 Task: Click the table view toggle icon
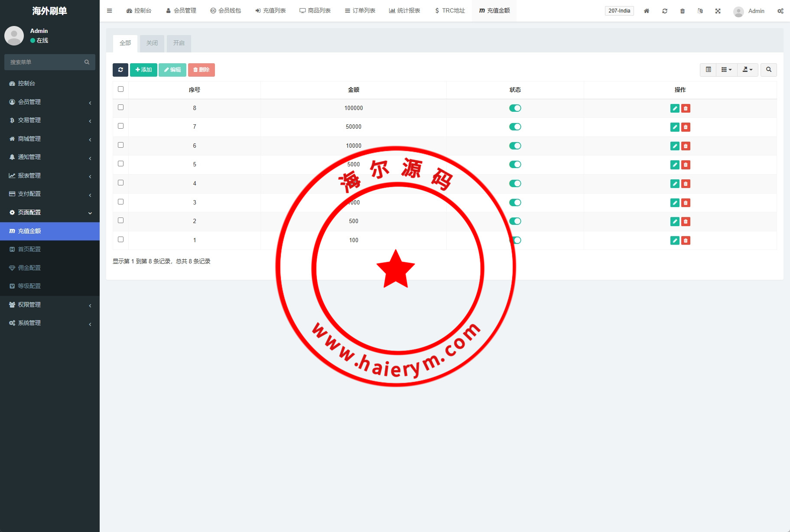708,70
